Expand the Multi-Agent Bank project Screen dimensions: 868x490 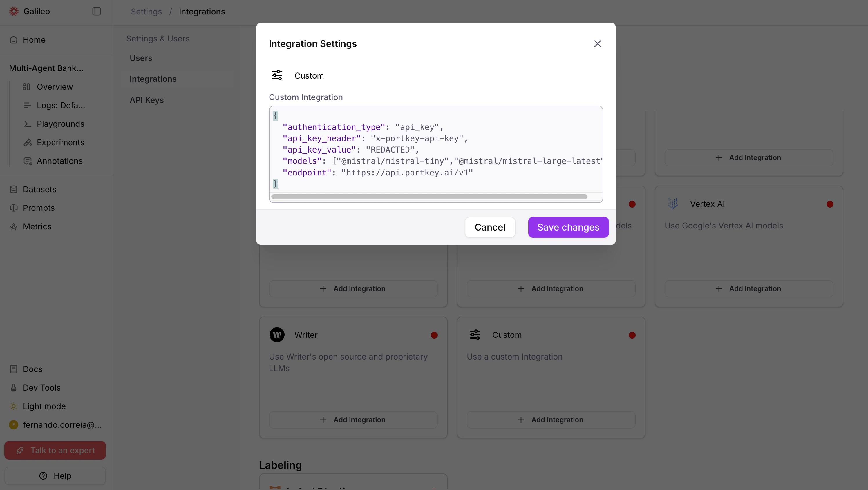(46, 68)
